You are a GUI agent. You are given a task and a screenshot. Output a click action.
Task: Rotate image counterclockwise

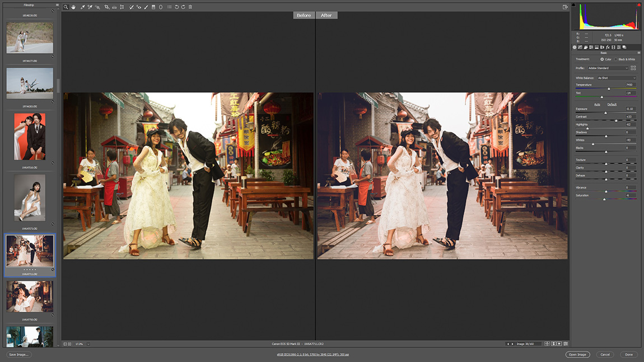(176, 7)
